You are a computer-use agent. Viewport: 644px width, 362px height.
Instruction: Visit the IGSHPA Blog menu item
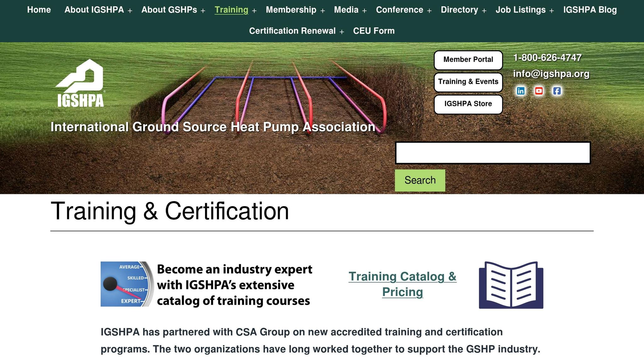590,10
